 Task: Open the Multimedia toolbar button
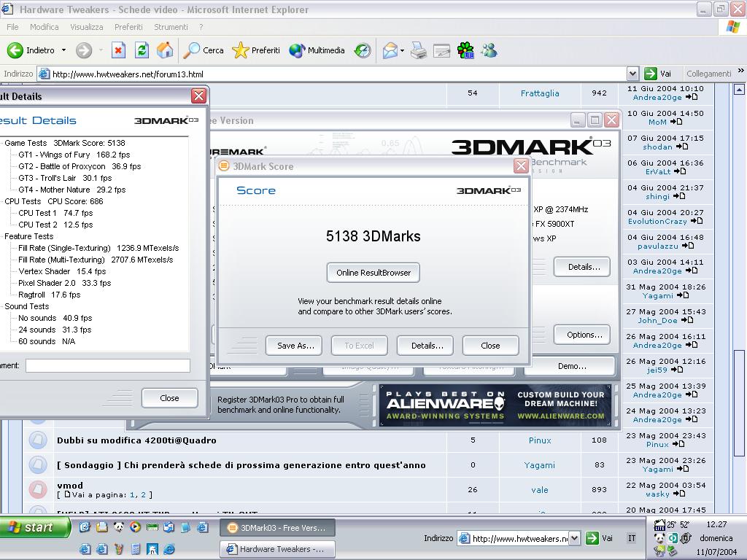317,50
